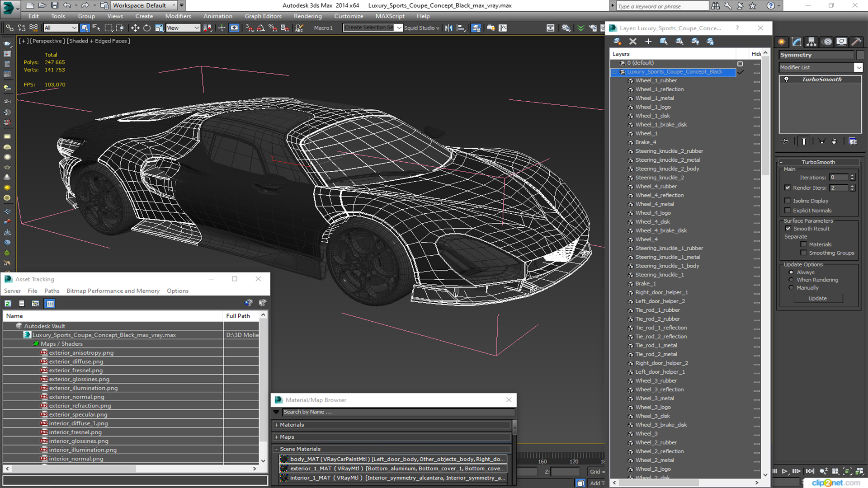Screen dimensions: 868x488
Task: Open Select by Name dialog
Action: pyautogui.click(x=96, y=28)
